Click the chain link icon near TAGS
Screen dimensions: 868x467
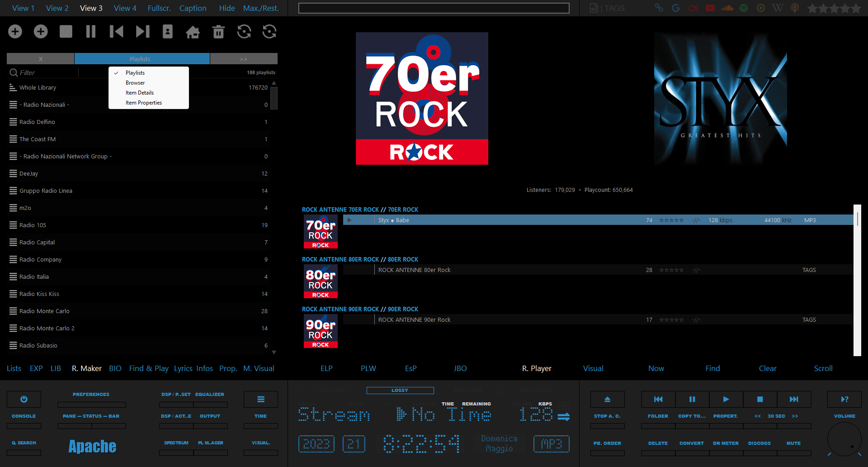coord(659,8)
